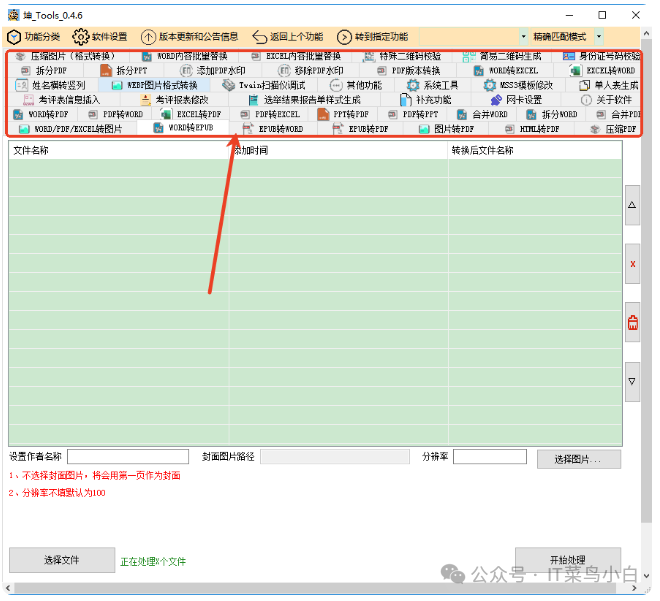Click the 功能分类 hexagon icon

[x=16, y=37]
